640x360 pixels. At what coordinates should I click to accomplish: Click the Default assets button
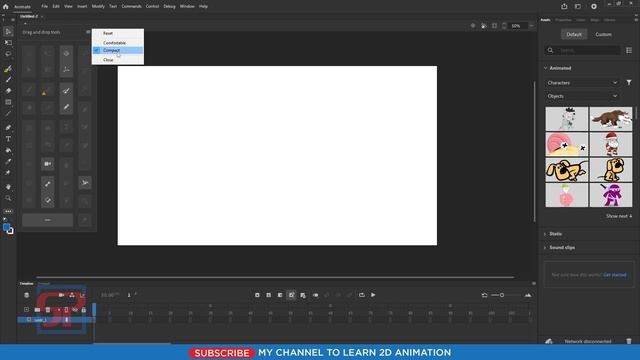(x=574, y=34)
